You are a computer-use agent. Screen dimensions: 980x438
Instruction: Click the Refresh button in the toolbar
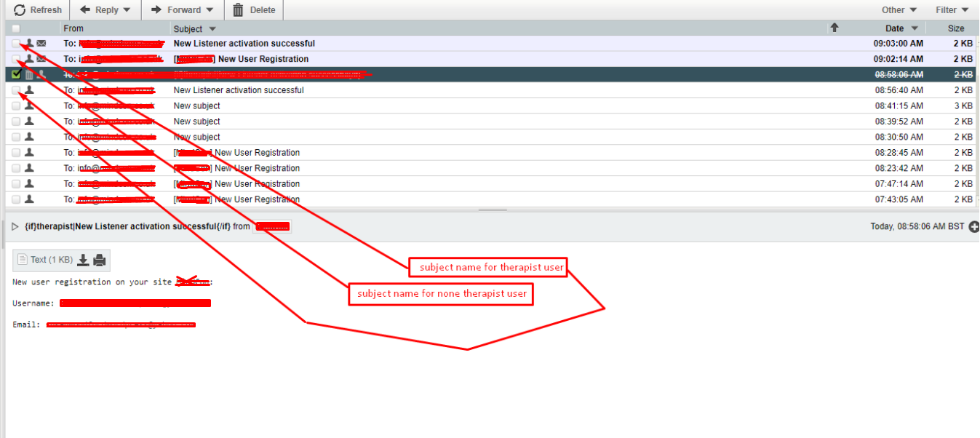[x=38, y=10]
